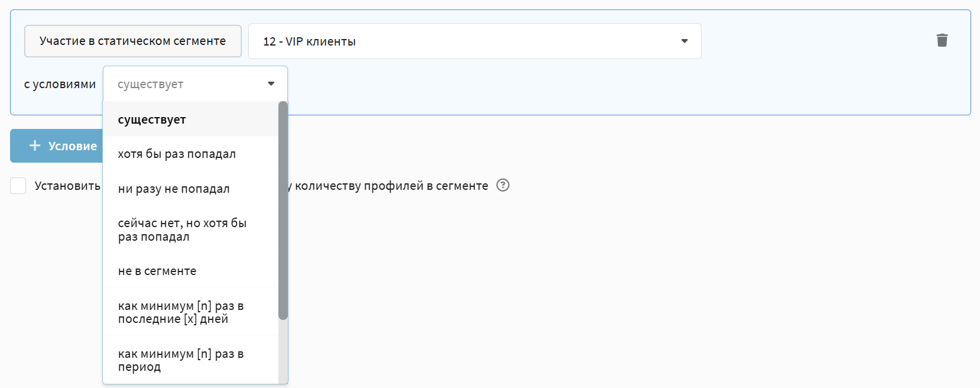This screenshot has height=388, width=980.
Task: Click 'количеству профилей в сегменте' label text
Action: click(x=391, y=186)
